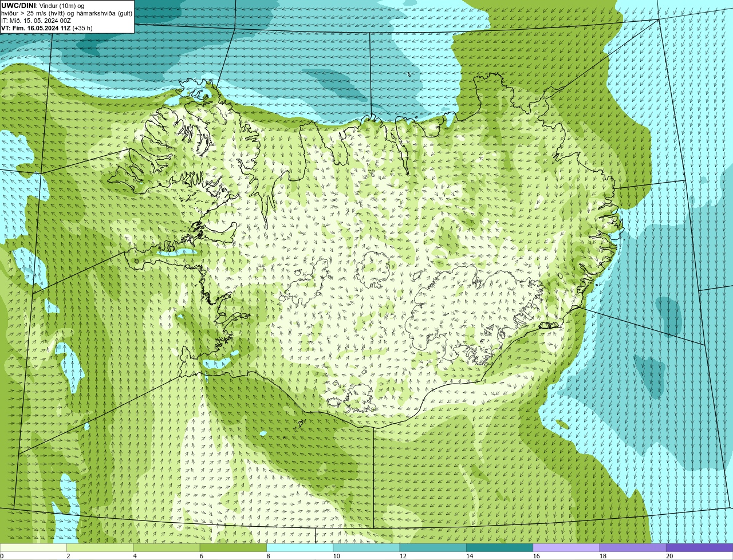Select the light green 2–4 m/s scale swatch
This screenshot has height=560, width=733.
pos(100,547)
